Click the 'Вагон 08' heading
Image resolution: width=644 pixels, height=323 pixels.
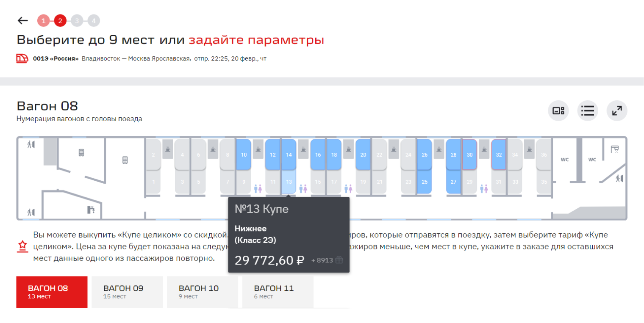(47, 106)
